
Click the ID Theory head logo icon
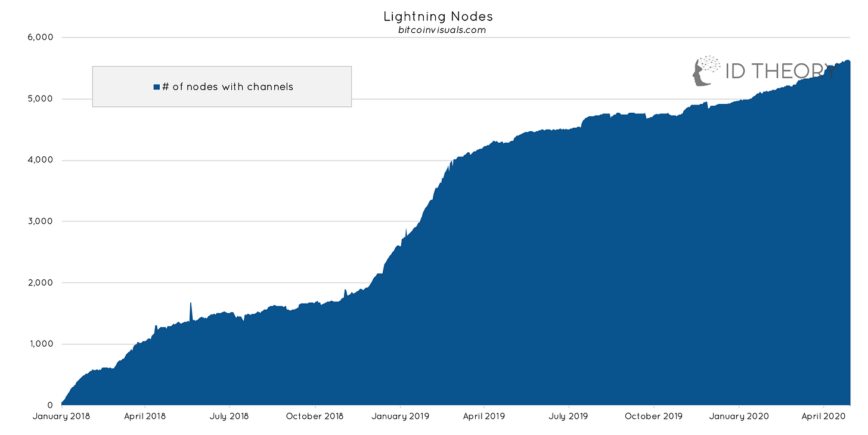pyautogui.click(x=706, y=70)
